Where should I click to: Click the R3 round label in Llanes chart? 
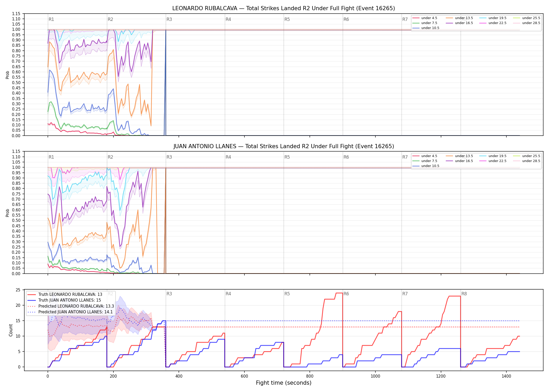[x=169, y=157]
